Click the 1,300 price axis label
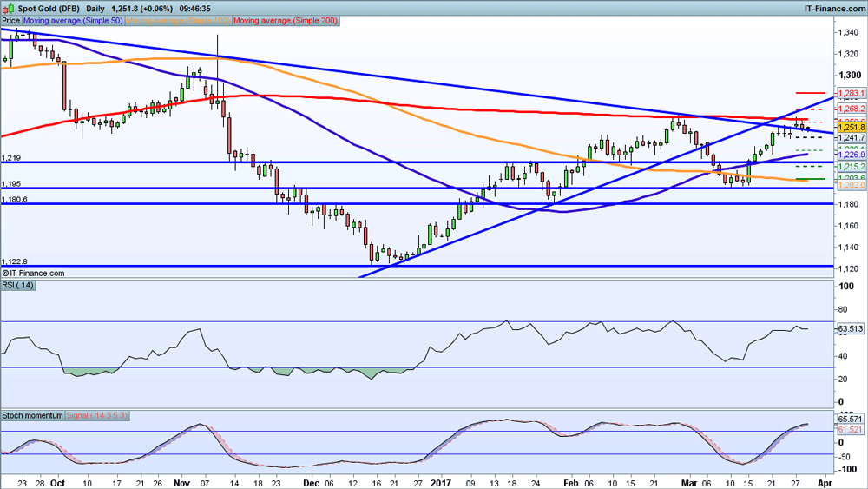Image resolution: width=868 pixels, height=489 pixels. pyautogui.click(x=851, y=75)
